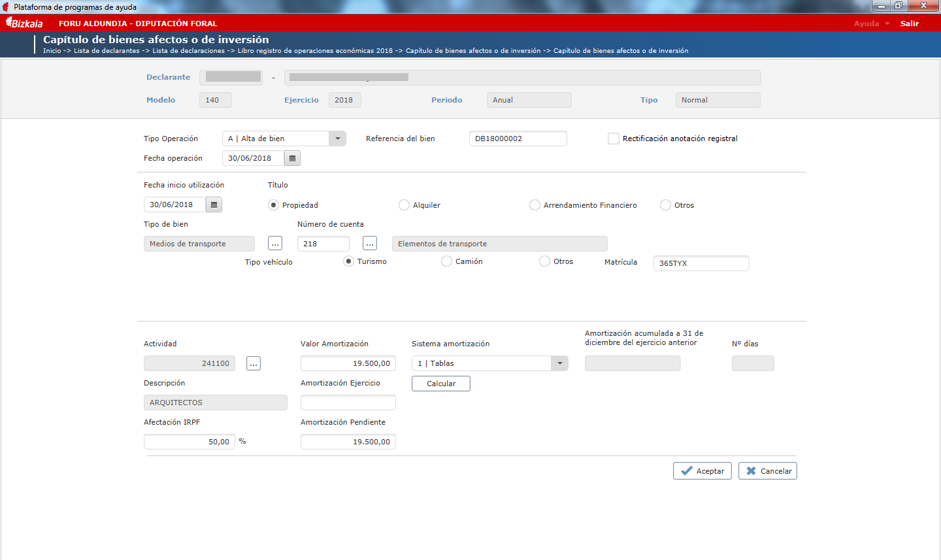Open Libro registro de operaciones económicas 2018 breadcrumb
Screen dimensions: 941x560
coord(315,51)
